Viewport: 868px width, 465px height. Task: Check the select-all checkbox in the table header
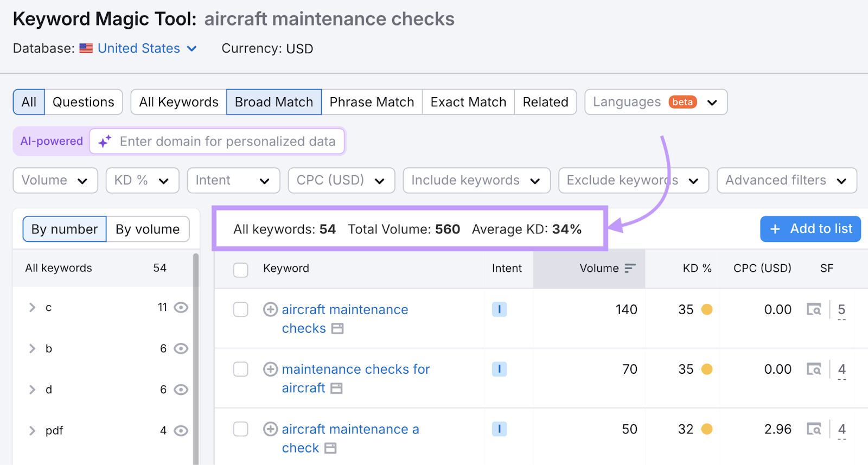[x=240, y=269]
